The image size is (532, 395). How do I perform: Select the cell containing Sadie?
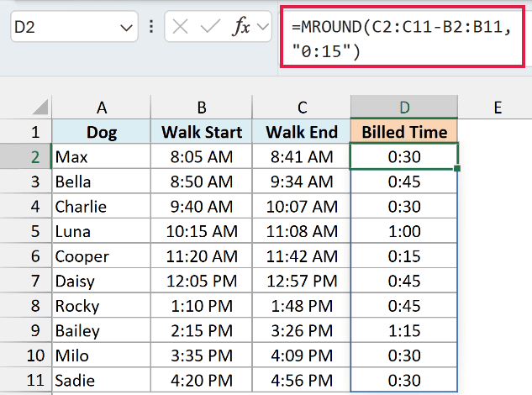point(101,380)
